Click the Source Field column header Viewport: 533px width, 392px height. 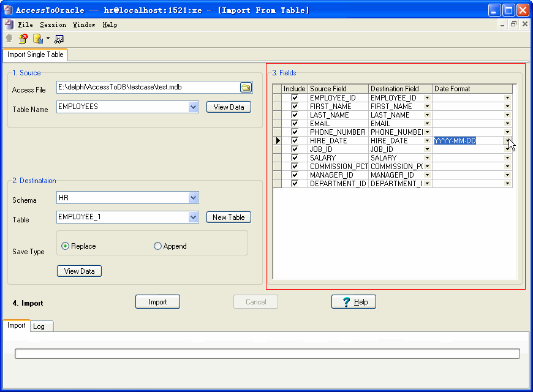[x=338, y=89]
